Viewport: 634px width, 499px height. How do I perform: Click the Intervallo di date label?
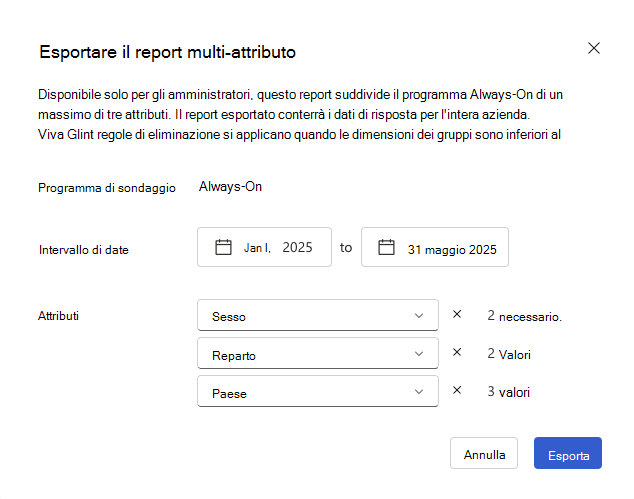(x=84, y=250)
